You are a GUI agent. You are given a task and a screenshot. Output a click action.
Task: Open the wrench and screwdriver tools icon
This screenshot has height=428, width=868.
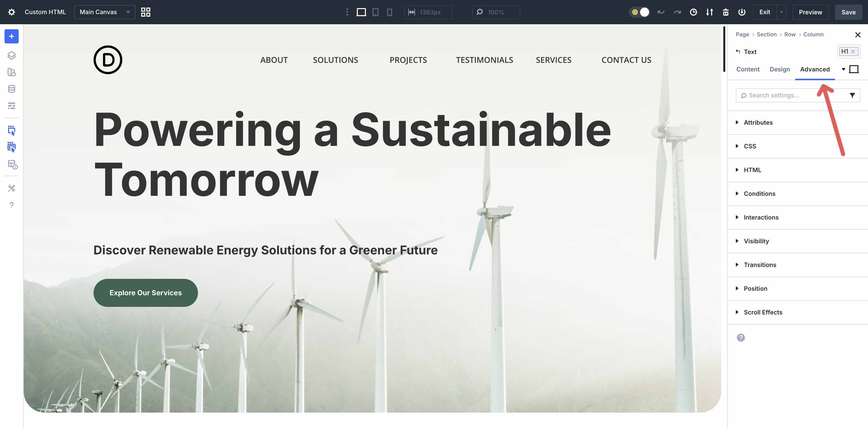(x=11, y=188)
